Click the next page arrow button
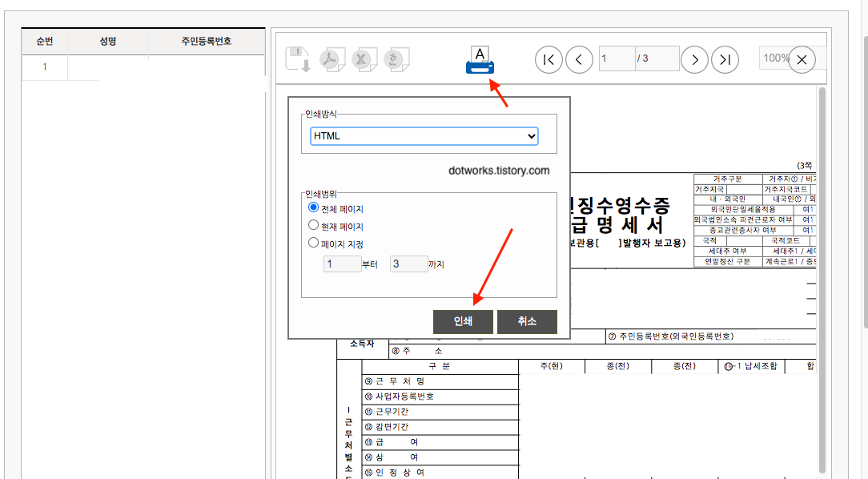Screen dimensions: 868x479 [x=694, y=59]
